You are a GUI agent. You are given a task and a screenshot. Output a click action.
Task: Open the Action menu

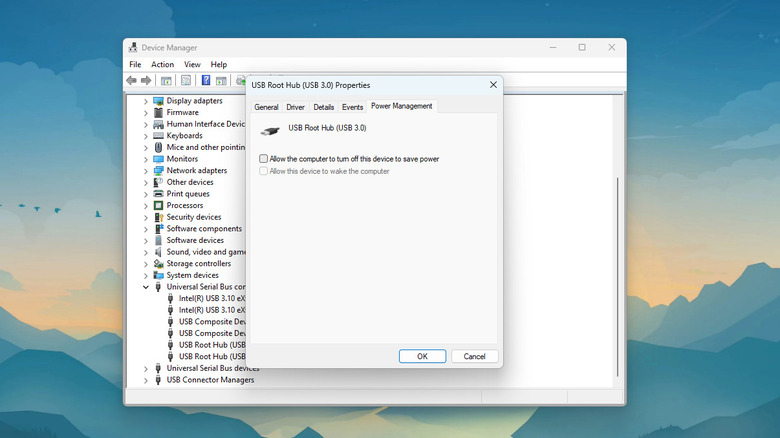pos(162,65)
